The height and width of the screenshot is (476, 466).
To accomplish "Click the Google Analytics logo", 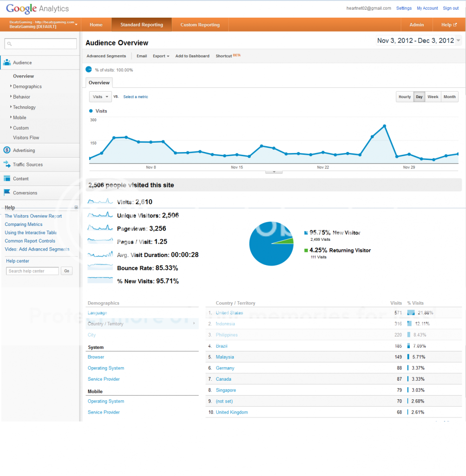I will 37,8.
